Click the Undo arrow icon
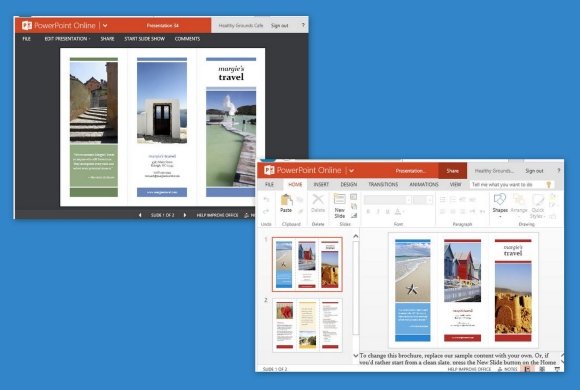This screenshot has width=580, height=390. (266, 200)
